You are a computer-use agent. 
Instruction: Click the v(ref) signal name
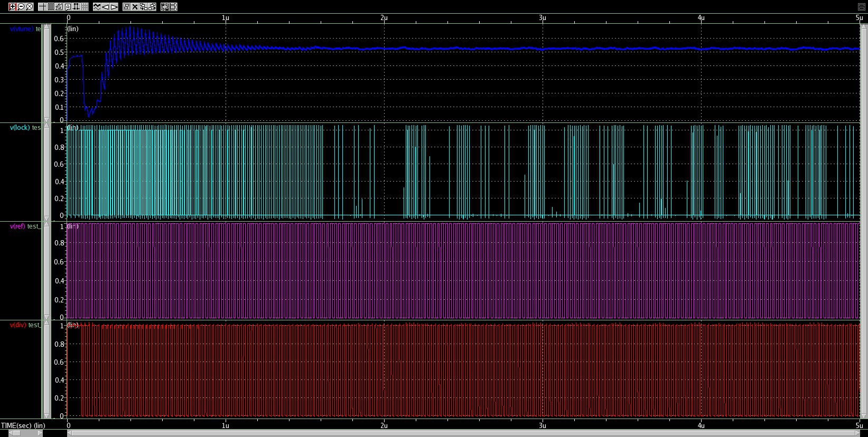pos(18,226)
